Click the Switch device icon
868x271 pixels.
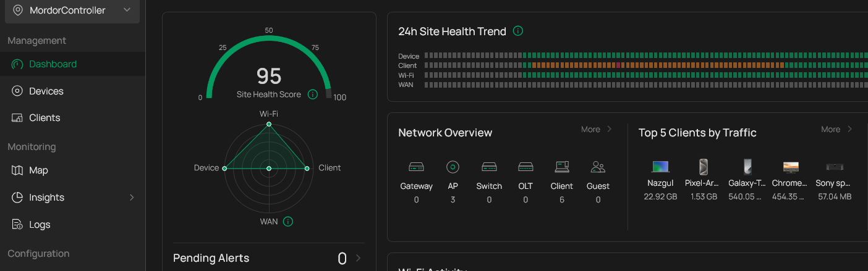[x=489, y=167]
